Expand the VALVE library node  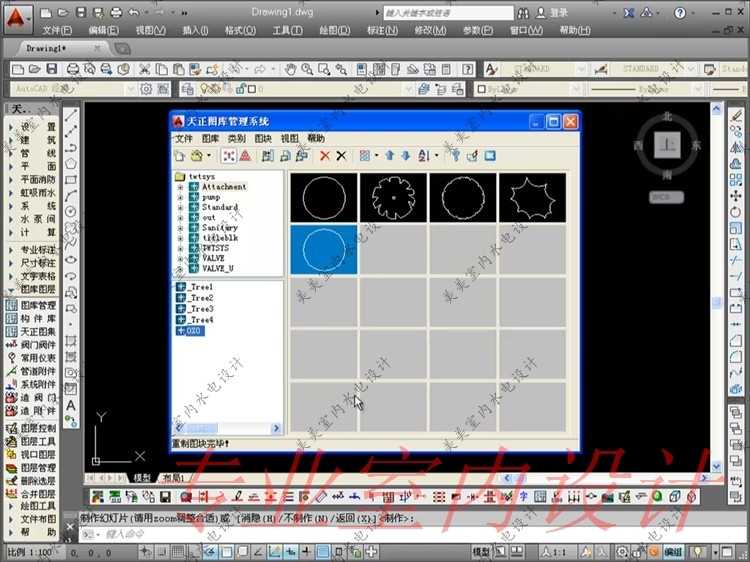(180, 258)
